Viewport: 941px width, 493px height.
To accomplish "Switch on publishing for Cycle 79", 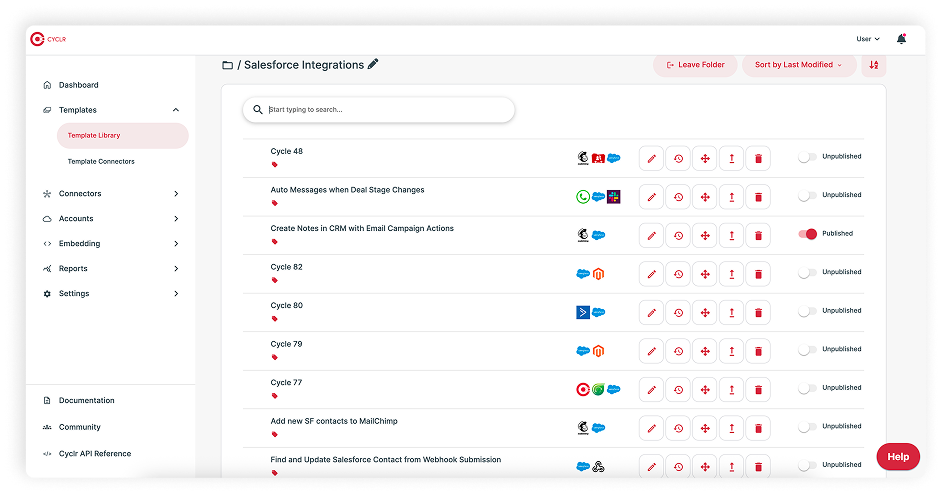I will (807, 349).
